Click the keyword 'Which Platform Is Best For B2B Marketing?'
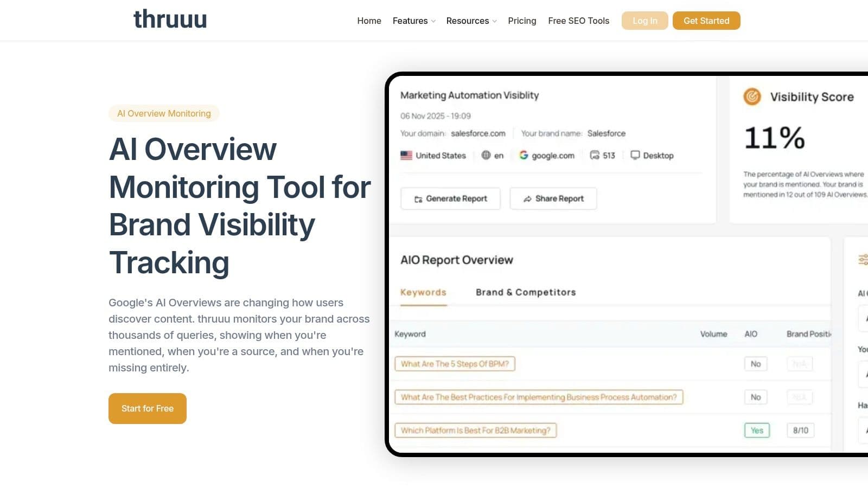 [x=476, y=430]
